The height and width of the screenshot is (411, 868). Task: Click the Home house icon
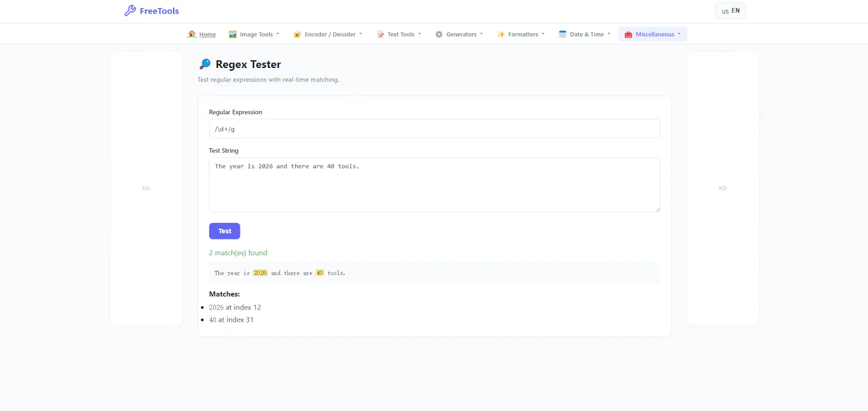(192, 34)
